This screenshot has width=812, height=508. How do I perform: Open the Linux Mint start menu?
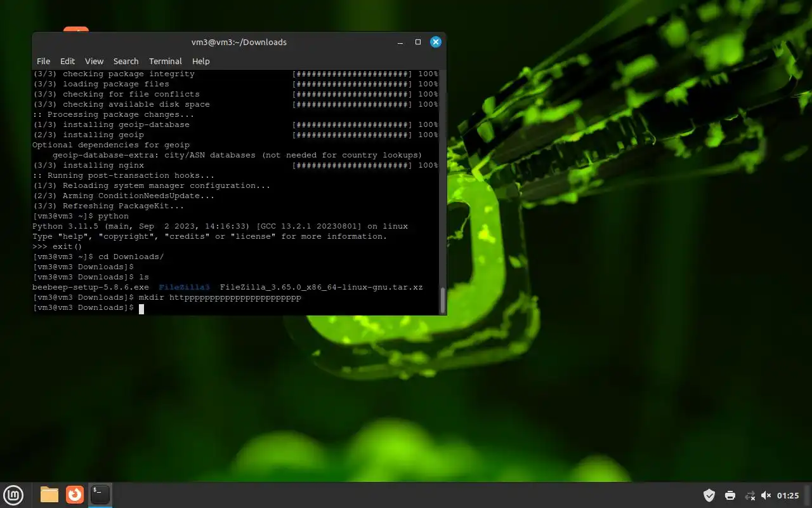13,495
